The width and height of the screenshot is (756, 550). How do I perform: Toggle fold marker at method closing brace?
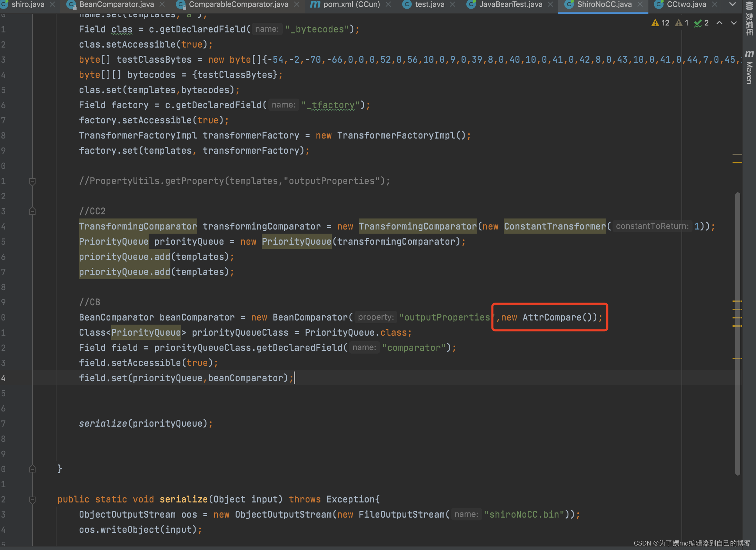(32, 469)
